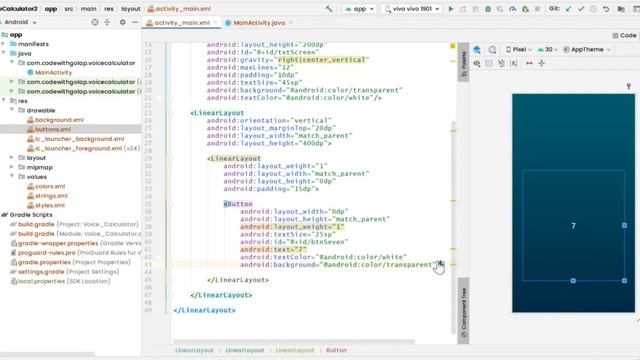Expand the mipmap folder
The image size is (640, 360).
pos(12,167)
